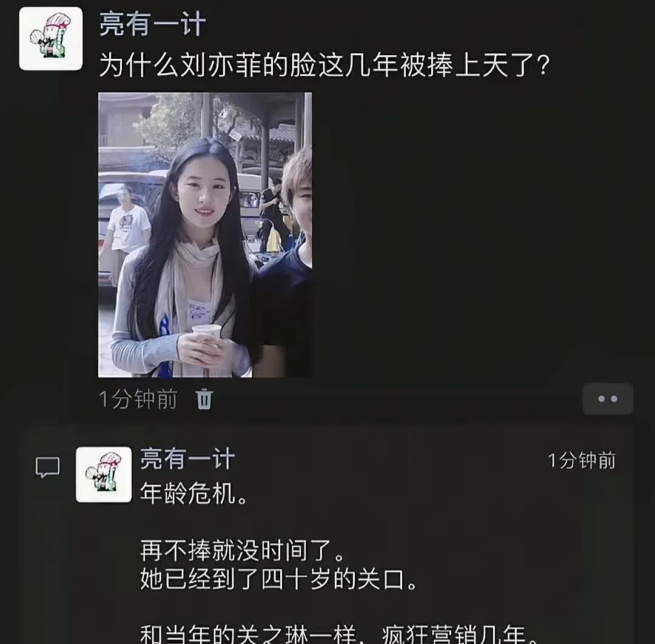This screenshot has width=655, height=644.
Task: Tap the comment line 再不捧就没时间了。
Action: [x=242, y=550]
